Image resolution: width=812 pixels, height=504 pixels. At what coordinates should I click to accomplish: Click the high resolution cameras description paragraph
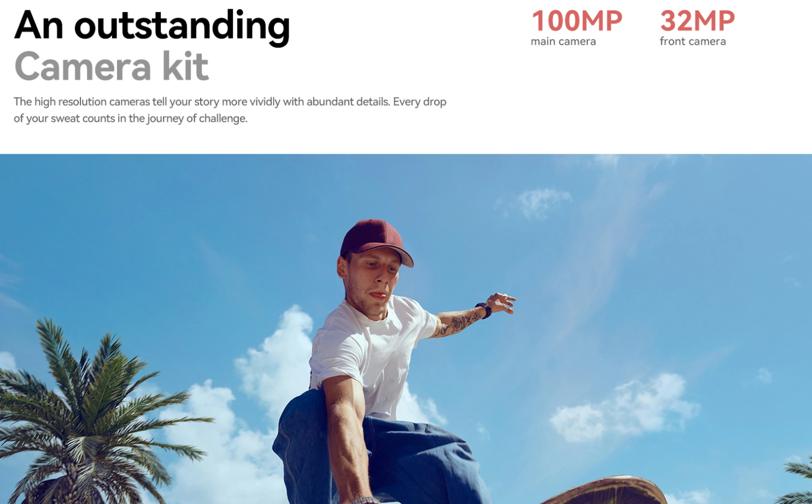point(230,110)
